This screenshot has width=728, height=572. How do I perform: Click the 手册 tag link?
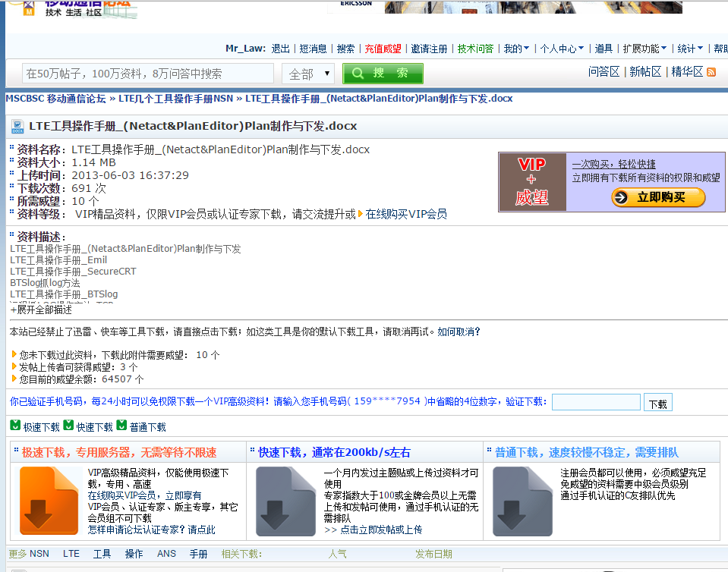198,554
